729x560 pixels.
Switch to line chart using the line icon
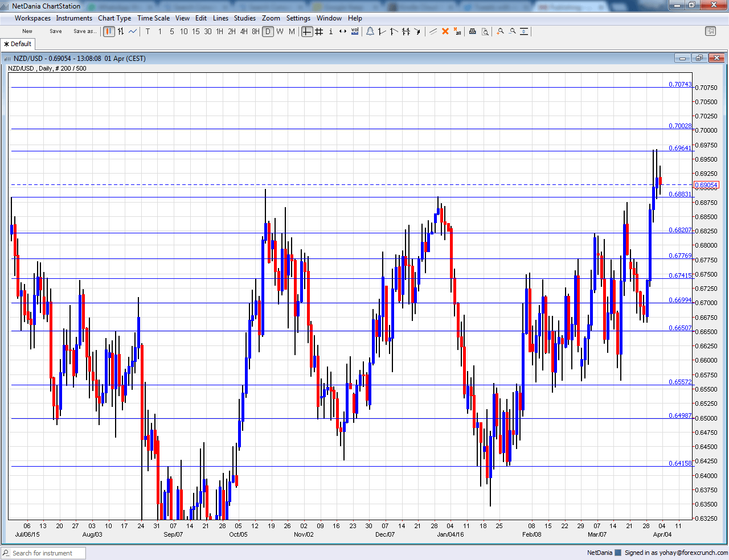[132, 31]
